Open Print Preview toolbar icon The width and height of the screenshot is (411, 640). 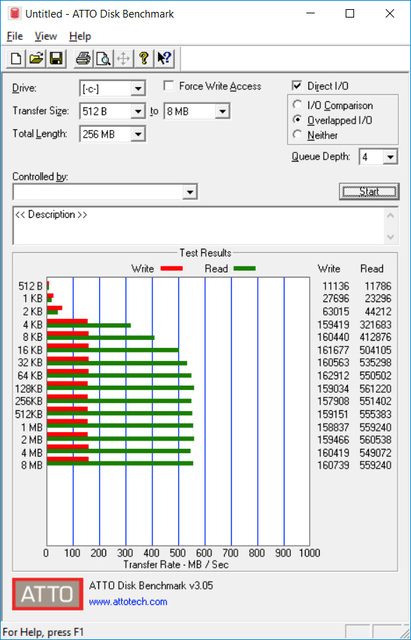point(104,58)
